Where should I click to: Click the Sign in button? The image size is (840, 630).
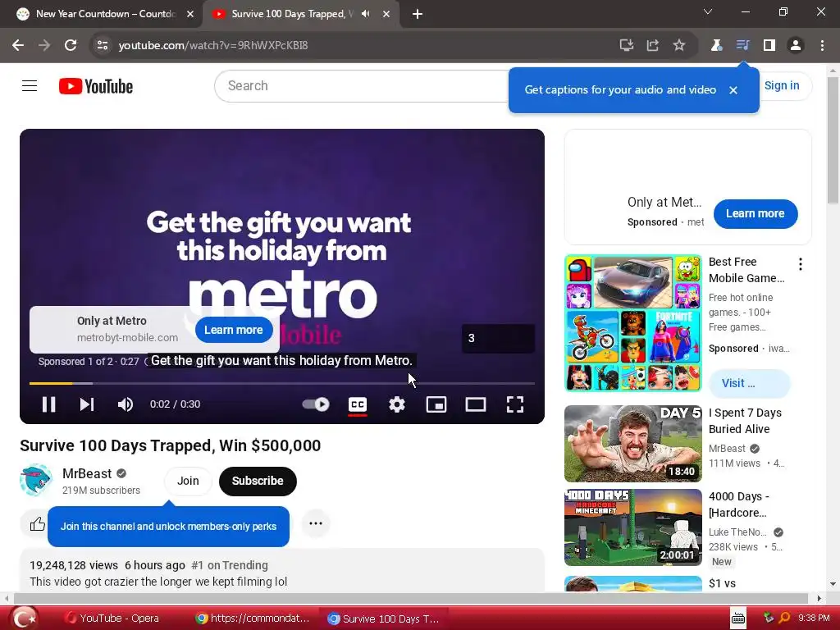tap(782, 85)
